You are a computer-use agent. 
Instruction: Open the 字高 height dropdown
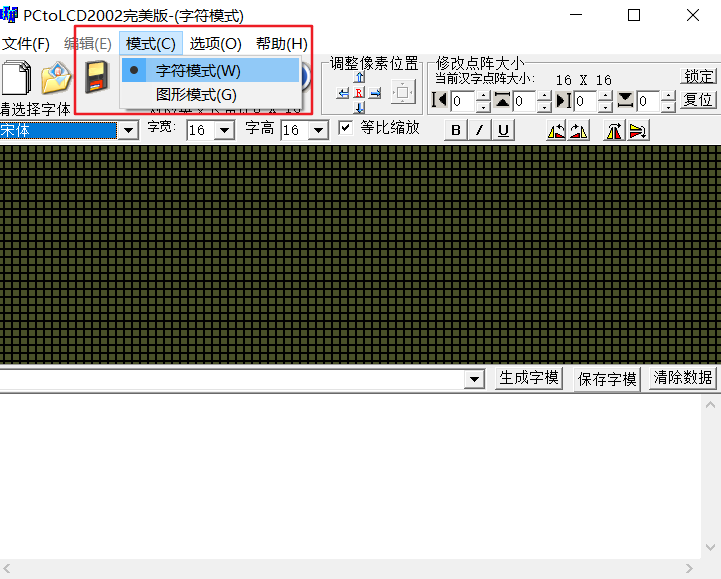(x=318, y=131)
